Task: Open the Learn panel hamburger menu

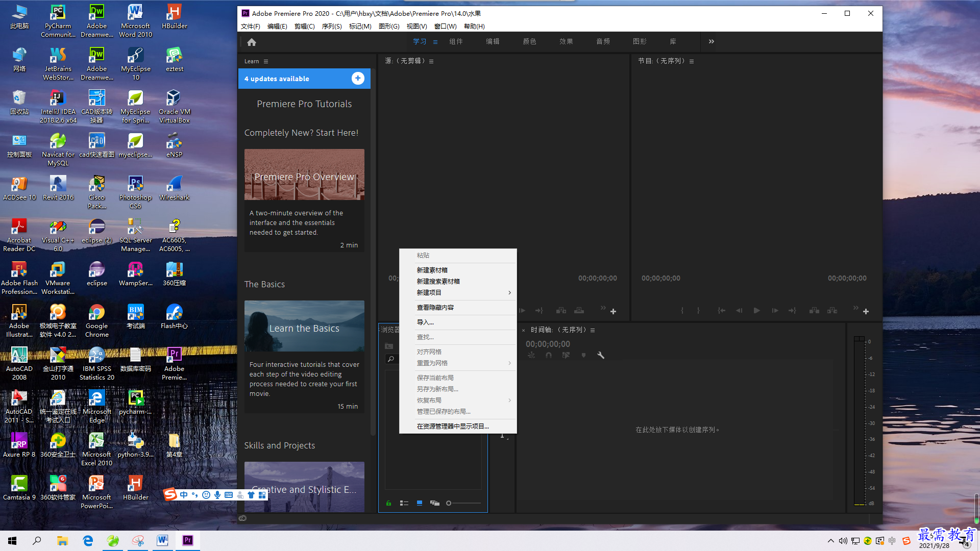Action: tap(266, 61)
